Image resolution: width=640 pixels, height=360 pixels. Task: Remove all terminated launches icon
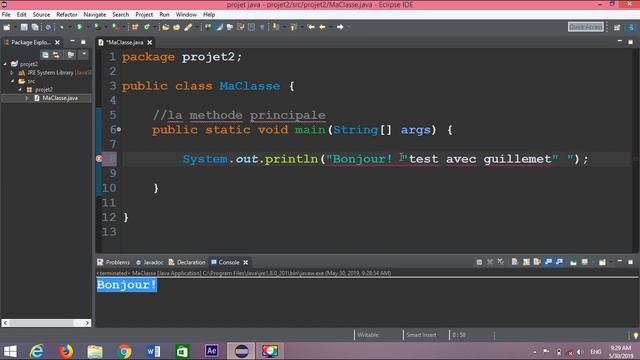(x=501, y=262)
